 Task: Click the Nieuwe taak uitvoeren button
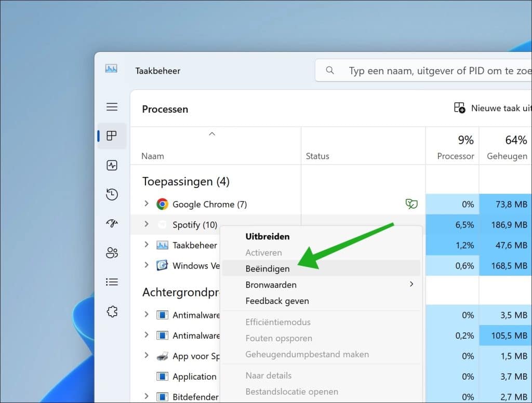click(x=493, y=108)
